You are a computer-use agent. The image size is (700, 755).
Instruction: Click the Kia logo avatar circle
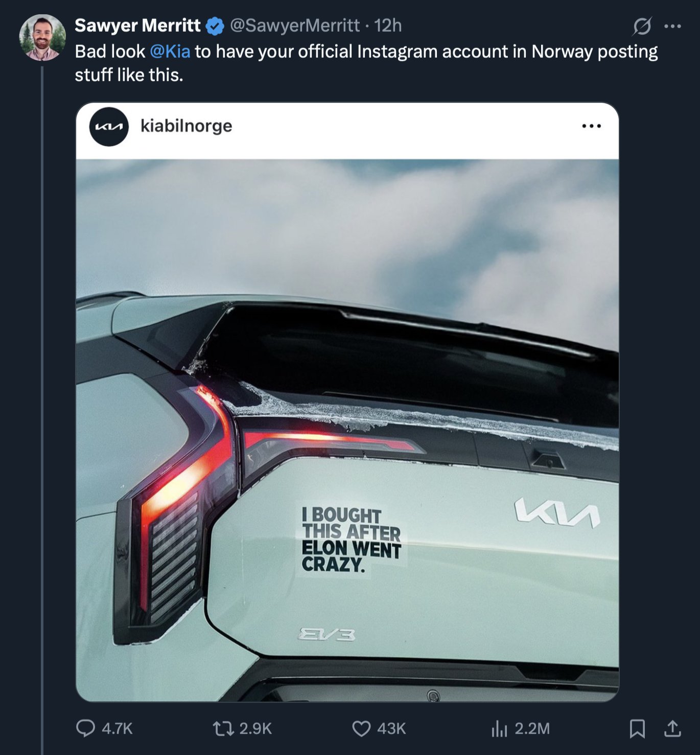[109, 127]
